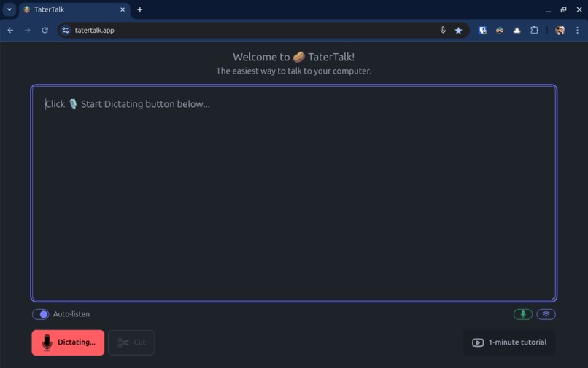Screen dimensions: 588x368
Task: Restore down the browser window
Action: tap(563, 9)
